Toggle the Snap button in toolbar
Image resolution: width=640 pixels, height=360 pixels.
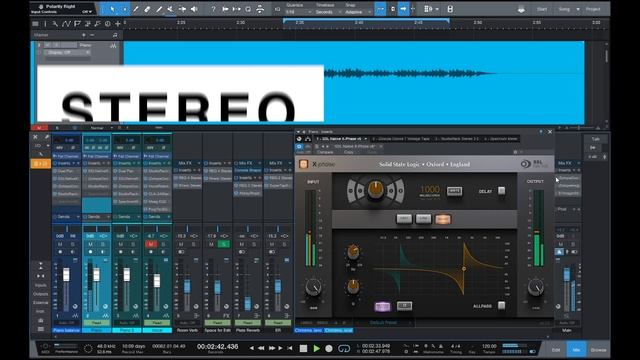pos(380,9)
